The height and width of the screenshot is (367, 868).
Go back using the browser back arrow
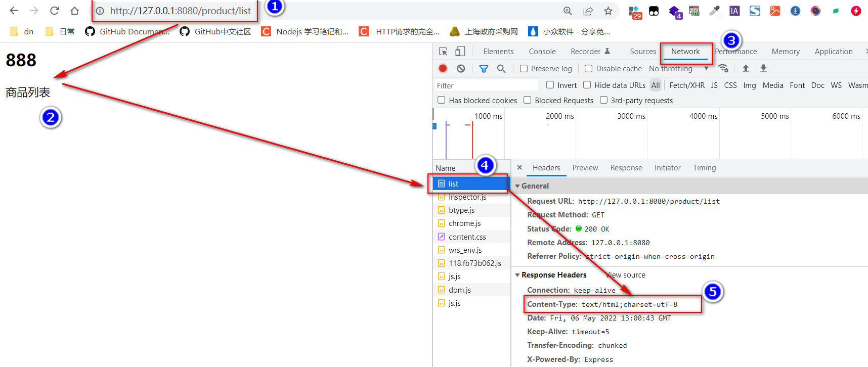(x=14, y=11)
